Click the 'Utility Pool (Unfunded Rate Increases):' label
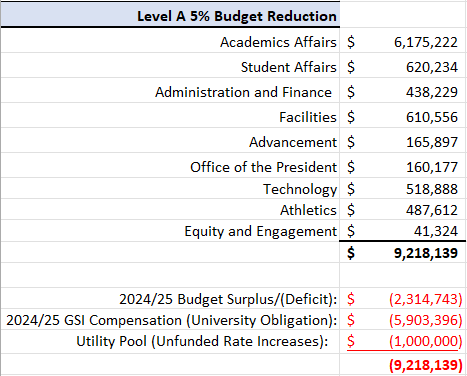The image size is (467, 376). click(x=202, y=341)
